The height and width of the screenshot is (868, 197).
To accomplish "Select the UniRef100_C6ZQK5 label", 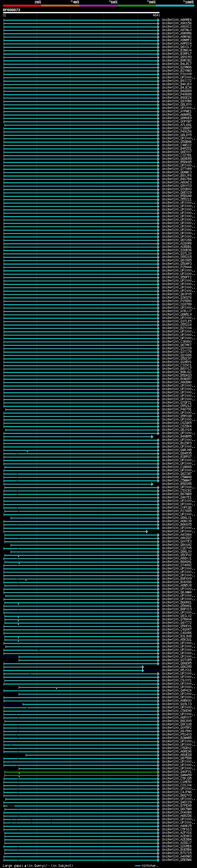I will click(176, 423).
